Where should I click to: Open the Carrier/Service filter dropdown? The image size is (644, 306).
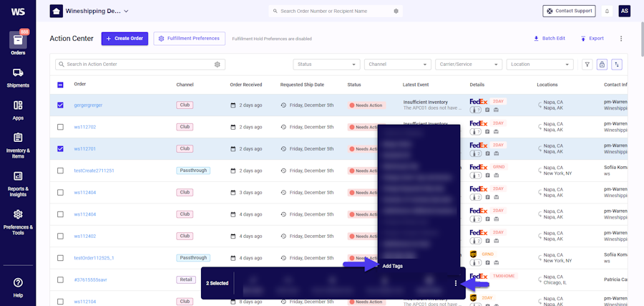tap(469, 64)
